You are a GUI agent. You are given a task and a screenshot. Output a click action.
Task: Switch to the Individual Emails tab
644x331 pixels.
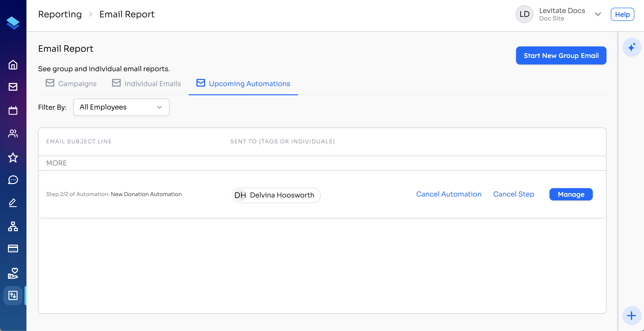pos(146,84)
